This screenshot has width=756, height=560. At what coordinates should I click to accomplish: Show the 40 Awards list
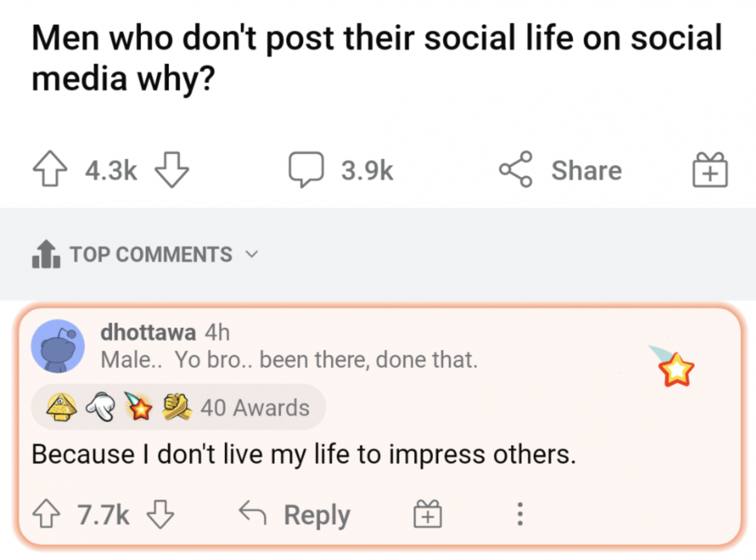(254, 408)
